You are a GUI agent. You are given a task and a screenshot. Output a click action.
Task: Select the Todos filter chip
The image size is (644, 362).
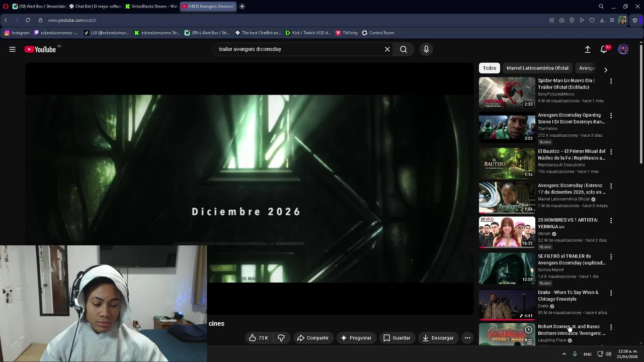tap(490, 68)
